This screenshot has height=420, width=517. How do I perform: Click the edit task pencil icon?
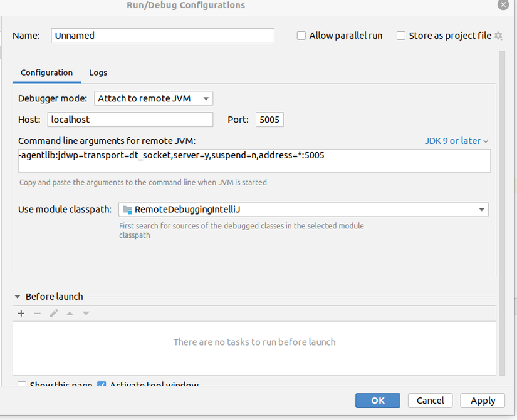point(54,314)
